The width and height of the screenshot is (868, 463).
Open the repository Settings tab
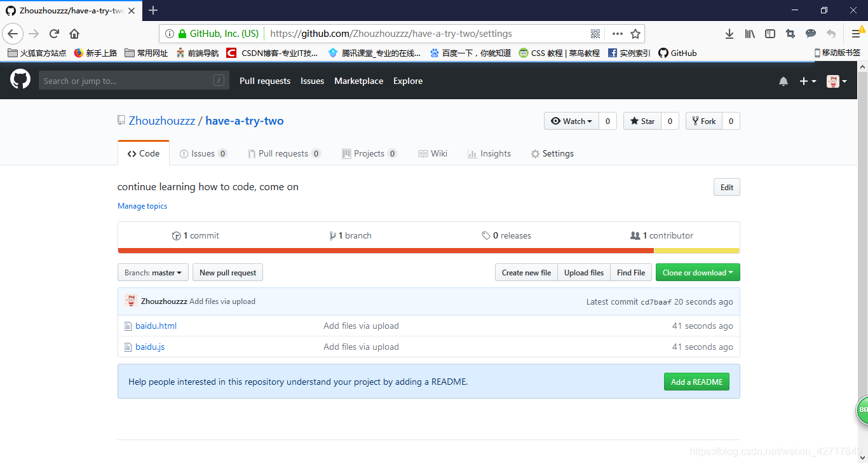[x=552, y=153]
